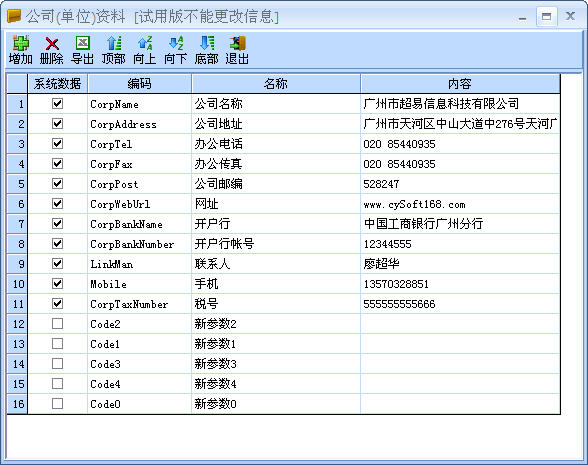Check the Code2 row checkbox
The image size is (588, 465).
[x=57, y=324]
